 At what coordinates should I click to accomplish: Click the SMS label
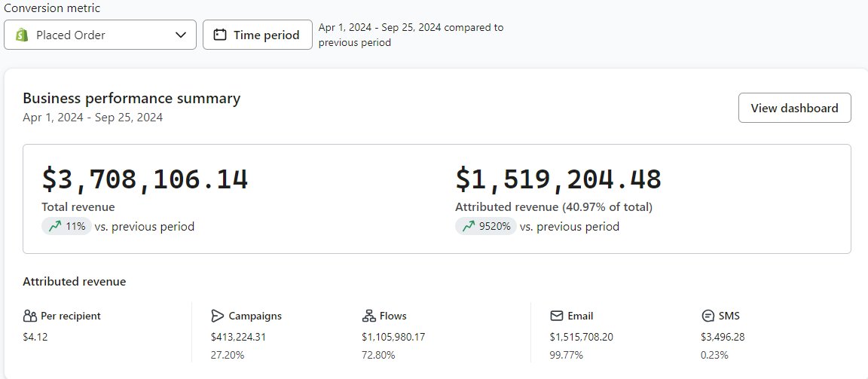(x=729, y=316)
